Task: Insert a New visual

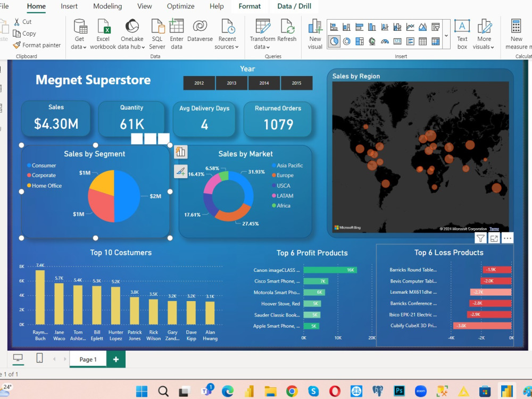Action: pyautogui.click(x=315, y=34)
